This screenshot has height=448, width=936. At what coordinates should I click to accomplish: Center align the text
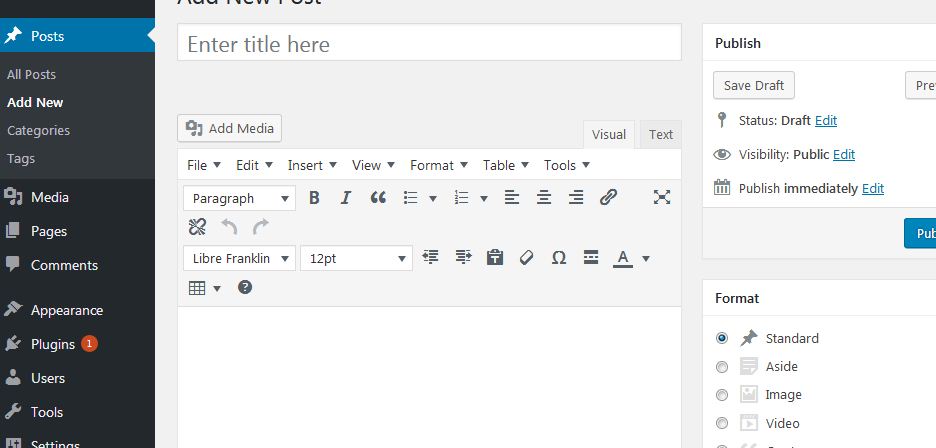point(544,198)
